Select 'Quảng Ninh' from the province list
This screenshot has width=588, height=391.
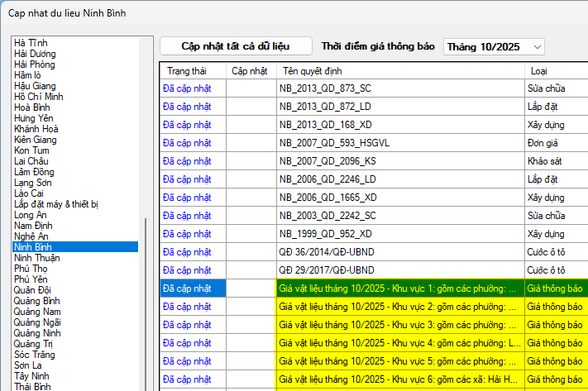click(x=39, y=333)
